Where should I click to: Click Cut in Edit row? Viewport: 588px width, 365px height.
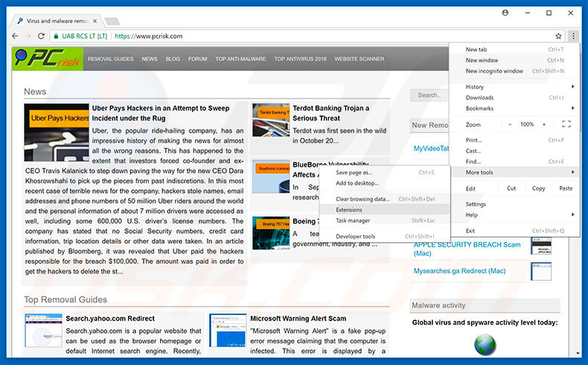(511, 188)
